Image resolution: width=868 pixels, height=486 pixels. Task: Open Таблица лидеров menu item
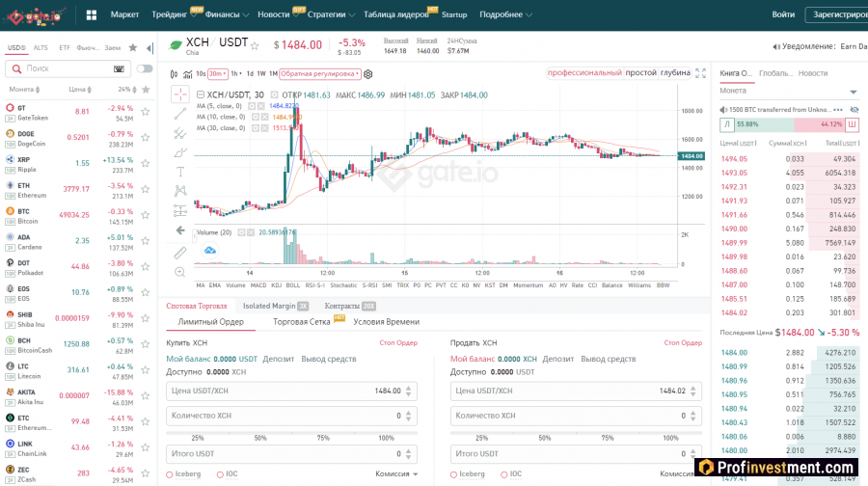[396, 14]
